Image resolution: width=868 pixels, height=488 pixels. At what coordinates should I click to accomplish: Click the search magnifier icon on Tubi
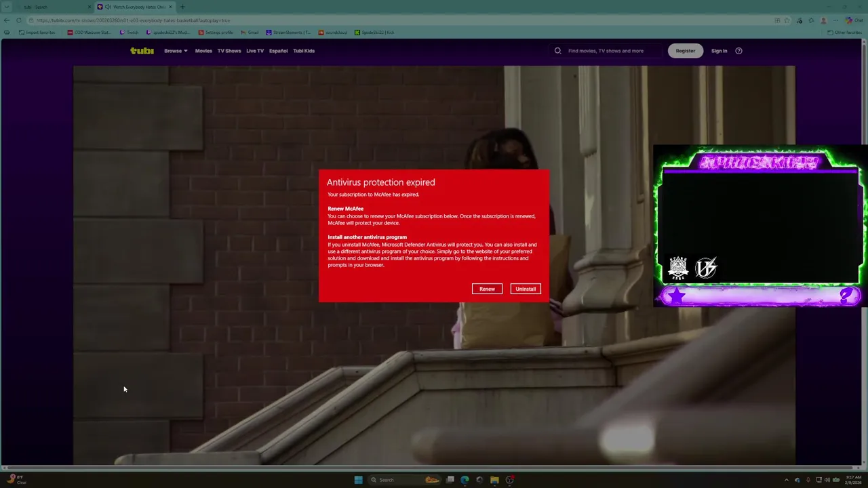[558, 51]
